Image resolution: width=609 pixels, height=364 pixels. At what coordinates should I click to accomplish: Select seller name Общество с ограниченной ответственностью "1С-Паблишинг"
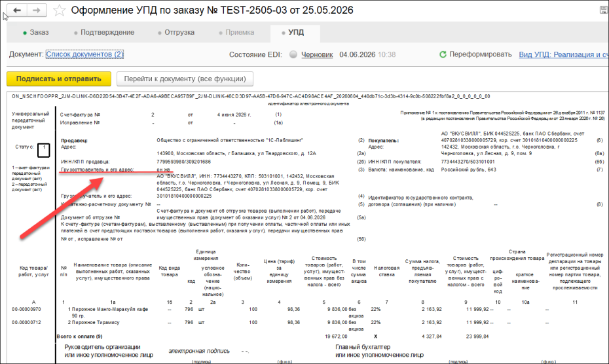[x=230, y=140]
